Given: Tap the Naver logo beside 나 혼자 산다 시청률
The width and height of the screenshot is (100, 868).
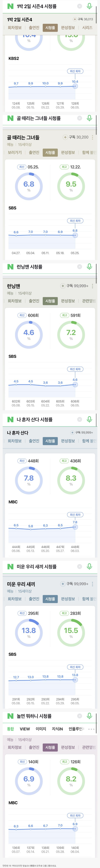Looking at the screenshot, I should click(x=10, y=420).
